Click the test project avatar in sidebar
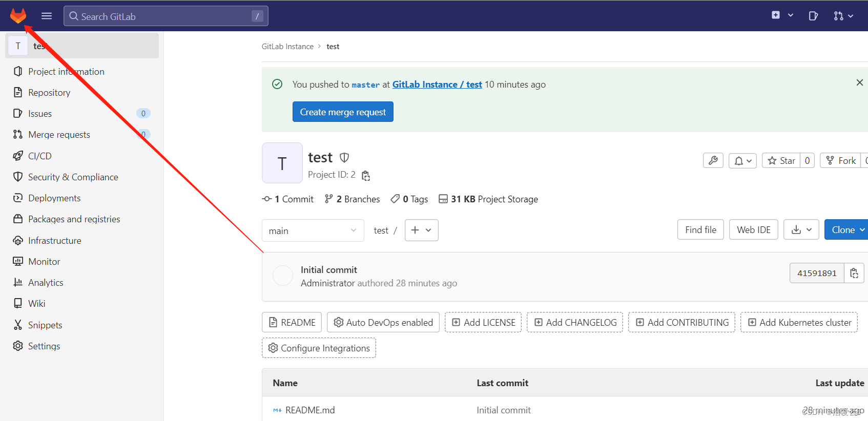 (x=18, y=46)
